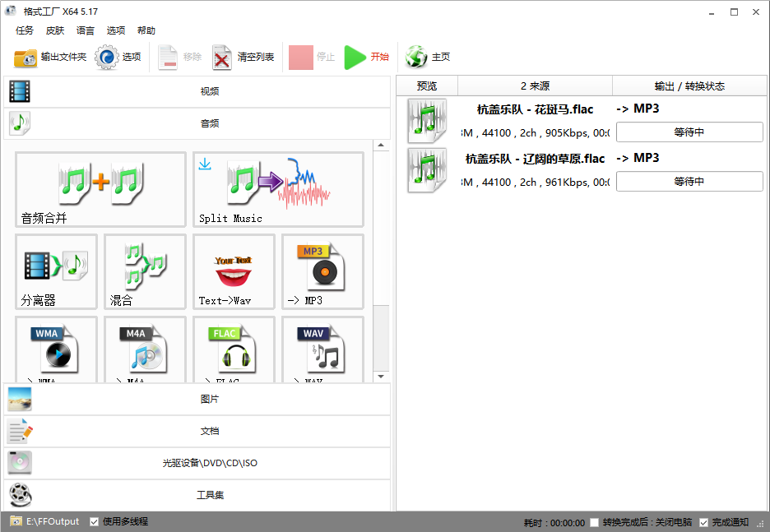
Task: Select the -> MP3 conversion icon
Action: point(322,271)
